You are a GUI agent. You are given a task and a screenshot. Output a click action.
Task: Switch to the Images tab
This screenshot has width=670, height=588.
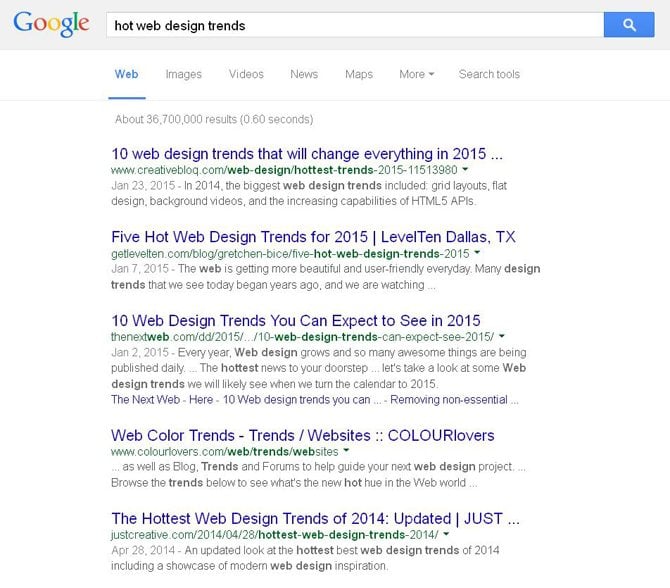click(183, 74)
